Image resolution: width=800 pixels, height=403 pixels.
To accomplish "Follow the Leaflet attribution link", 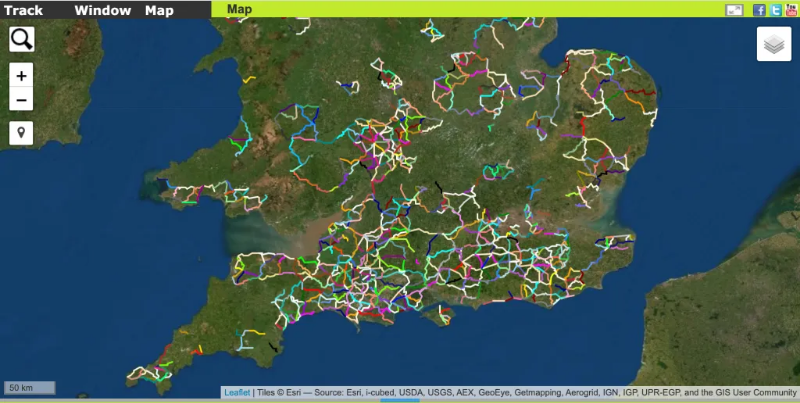I will pyautogui.click(x=237, y=392).
